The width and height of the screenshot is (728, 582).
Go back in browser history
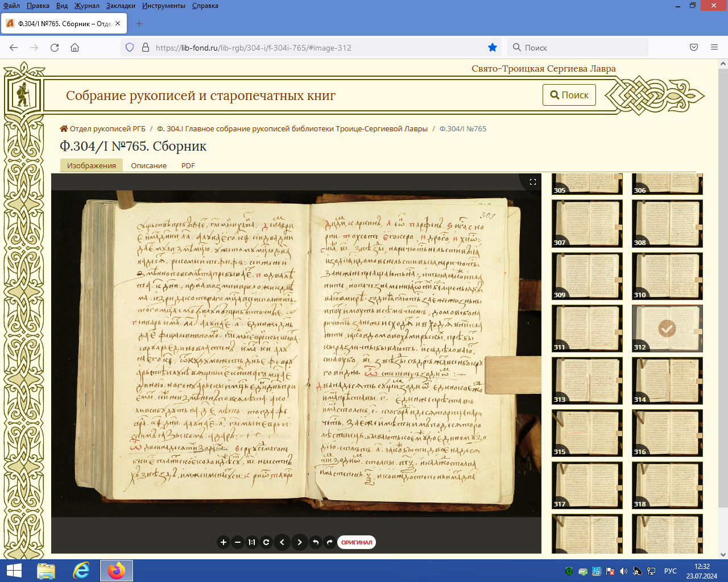(x=14, y=48)
